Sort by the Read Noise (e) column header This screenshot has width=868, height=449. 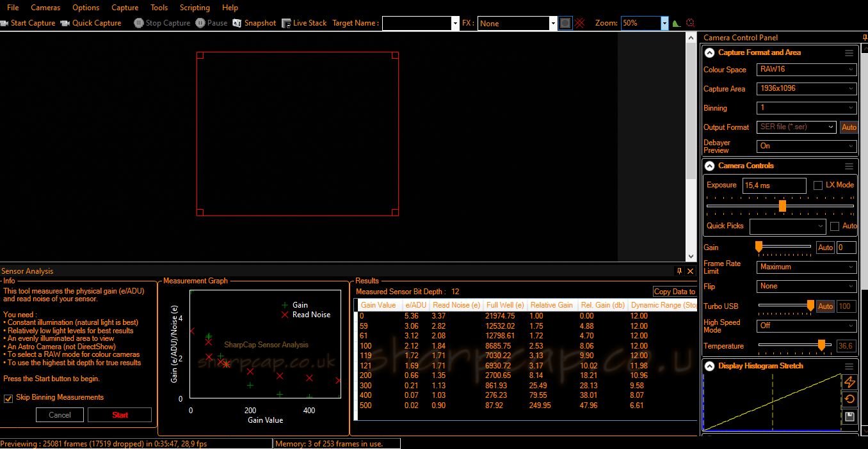coord(456,305)
